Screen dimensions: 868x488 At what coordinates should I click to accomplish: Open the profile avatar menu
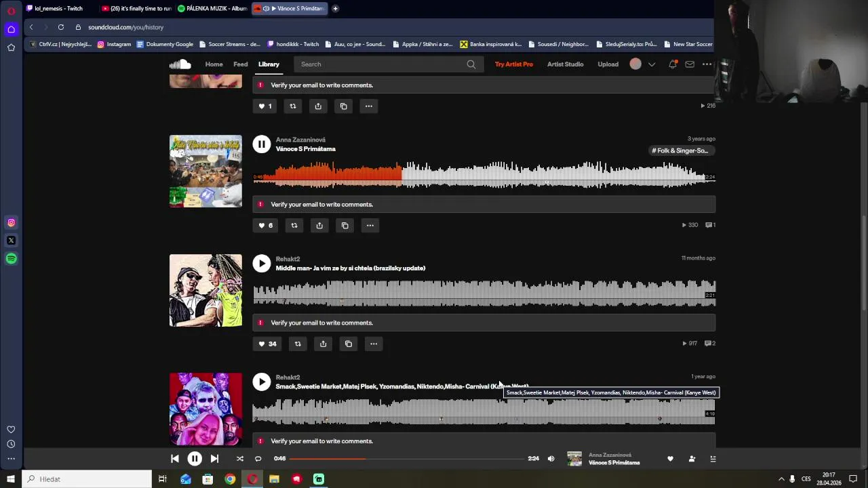pyautogui.click(x=635, y=64)
